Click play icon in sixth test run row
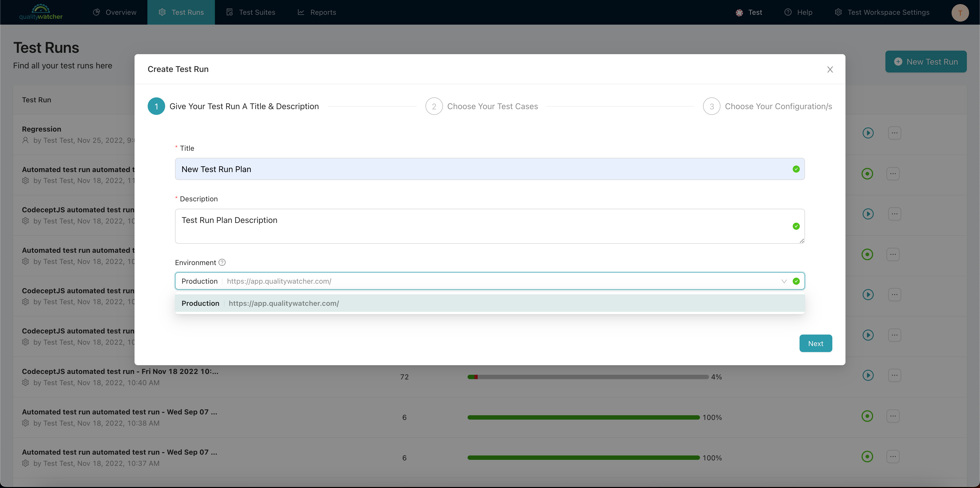 868,335
